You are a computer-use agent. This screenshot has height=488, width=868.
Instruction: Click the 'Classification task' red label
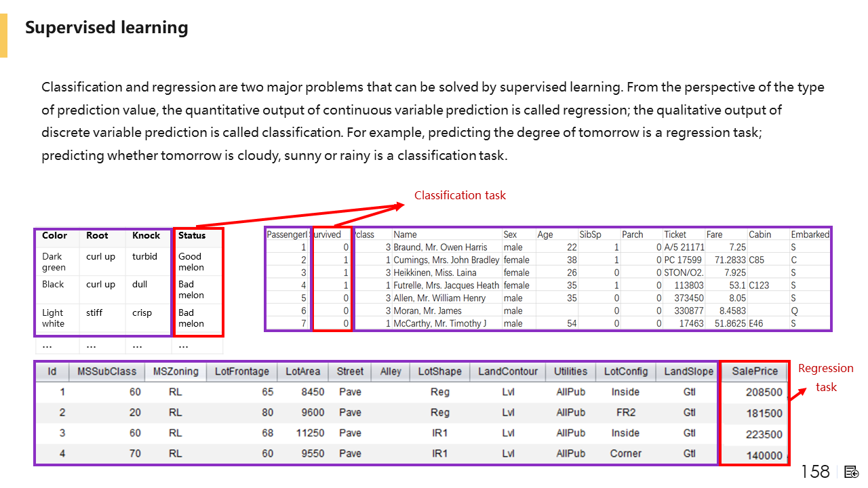(460, 195)
